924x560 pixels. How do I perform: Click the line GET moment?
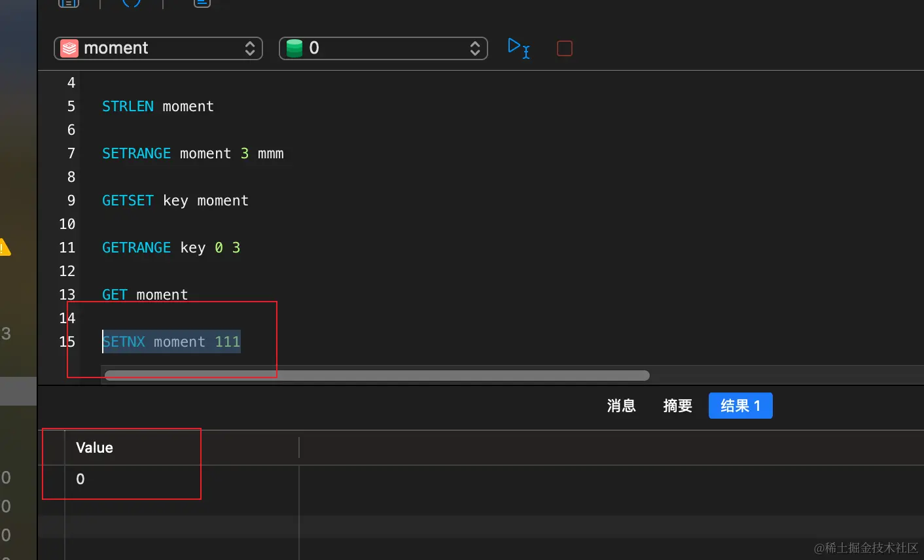click(145, 294)
